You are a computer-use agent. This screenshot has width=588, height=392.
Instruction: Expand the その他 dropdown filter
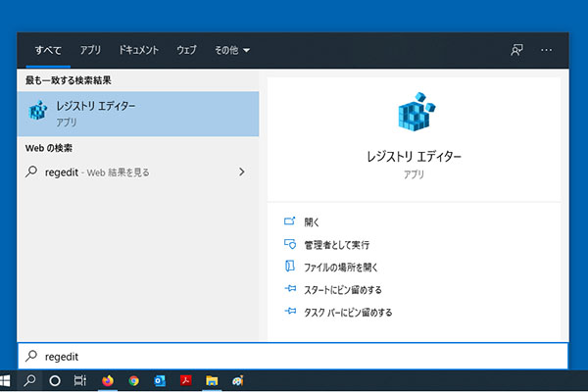tap(232, 49)
